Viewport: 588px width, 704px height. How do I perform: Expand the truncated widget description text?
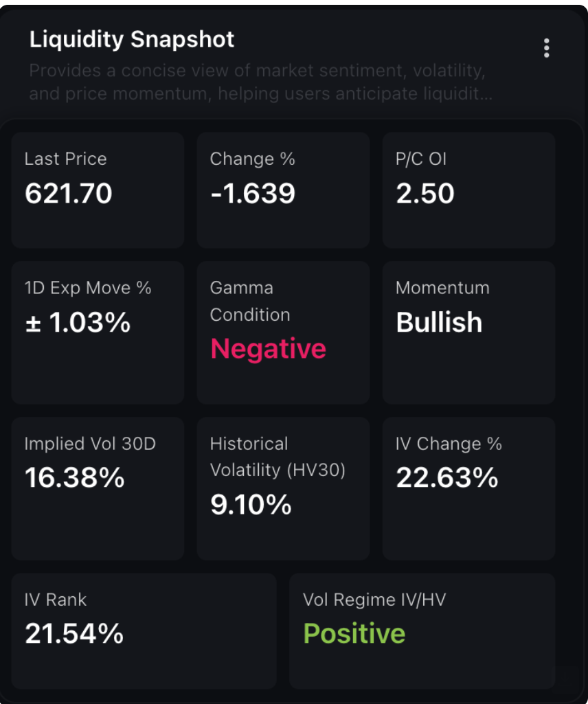[x=260, y=82]
